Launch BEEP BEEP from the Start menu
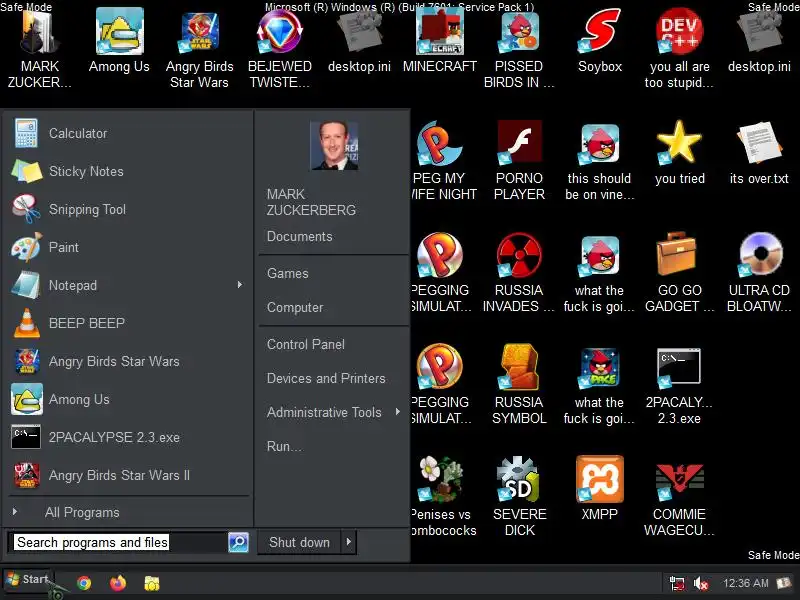 point(128,323)
